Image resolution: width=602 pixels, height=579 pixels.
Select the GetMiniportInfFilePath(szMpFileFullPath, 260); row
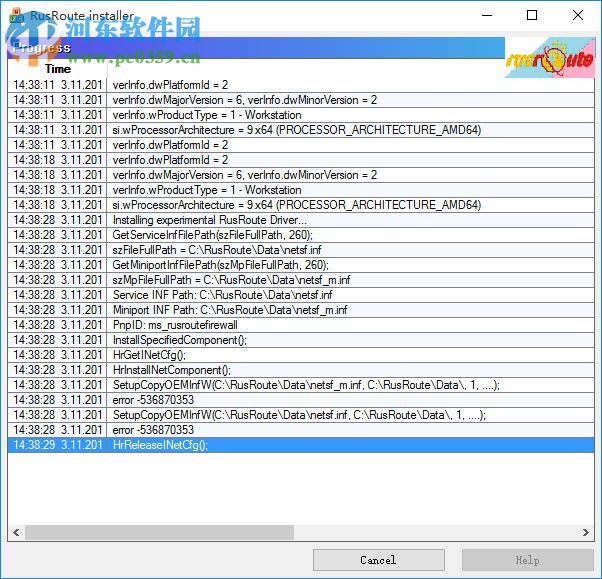click(x=301, y=265)
